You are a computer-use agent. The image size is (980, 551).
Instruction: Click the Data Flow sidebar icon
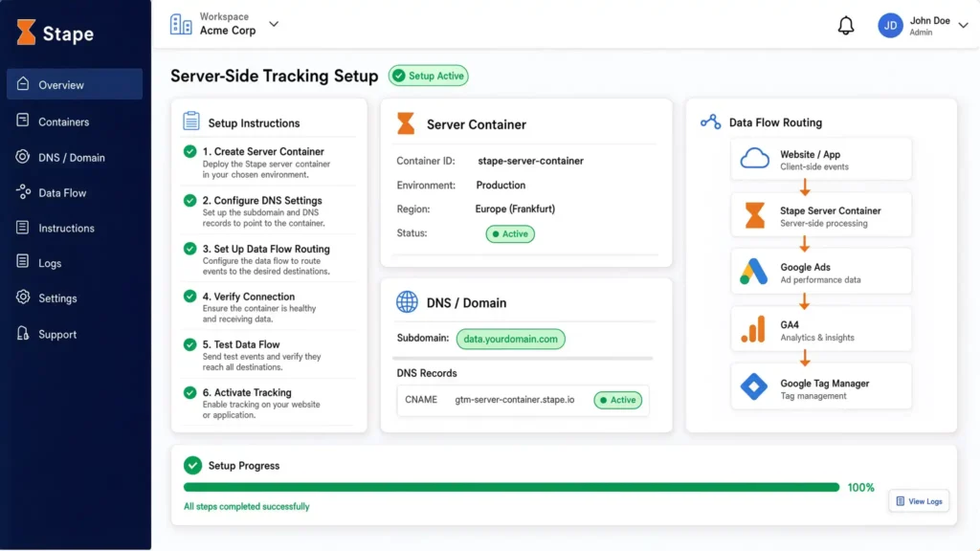click(x=23, y=191)
